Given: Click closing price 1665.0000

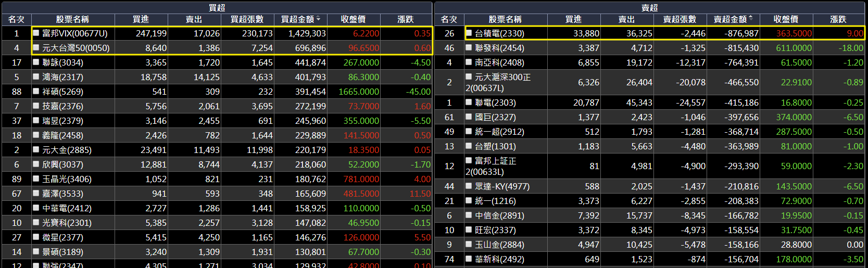Looking at the screenshot, I should pos(359,92).
